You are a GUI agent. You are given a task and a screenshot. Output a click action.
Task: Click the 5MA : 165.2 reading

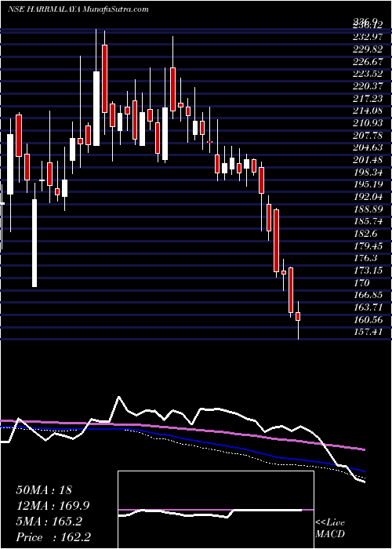pyautogui.click(x=49, y=522)
